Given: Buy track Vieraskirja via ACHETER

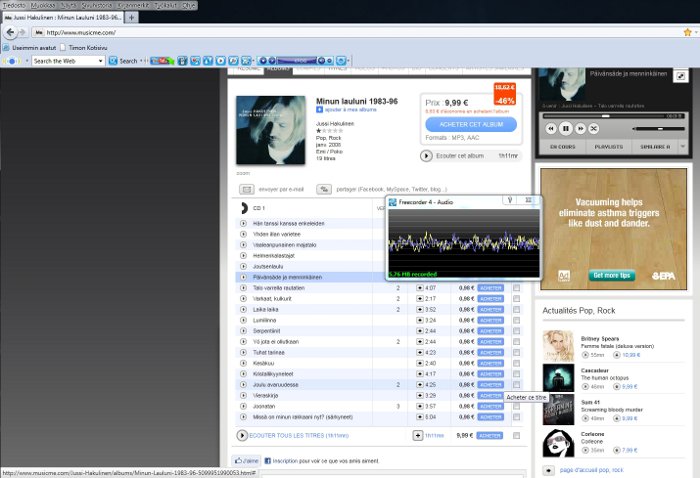Looking at the screenshot, I should click(491, 395).
